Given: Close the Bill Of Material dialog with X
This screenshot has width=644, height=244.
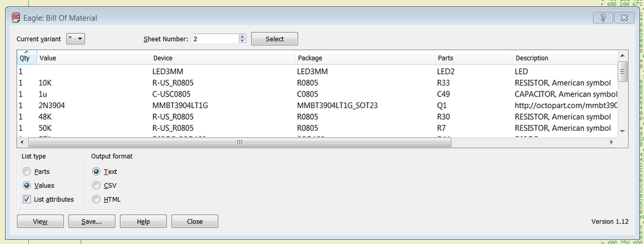Looking at the screenshot, I should click(x=624, y=17).
